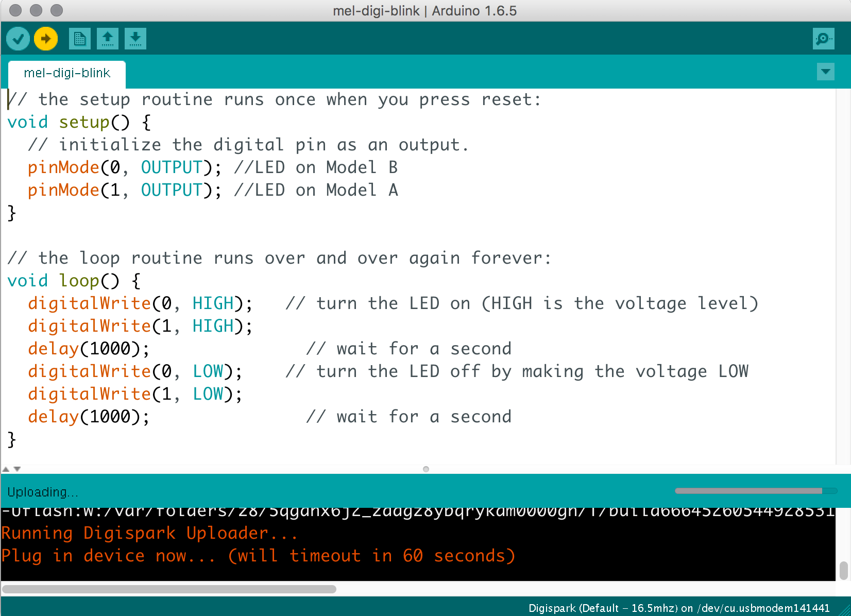Click the Upload arrow icon

45,38
